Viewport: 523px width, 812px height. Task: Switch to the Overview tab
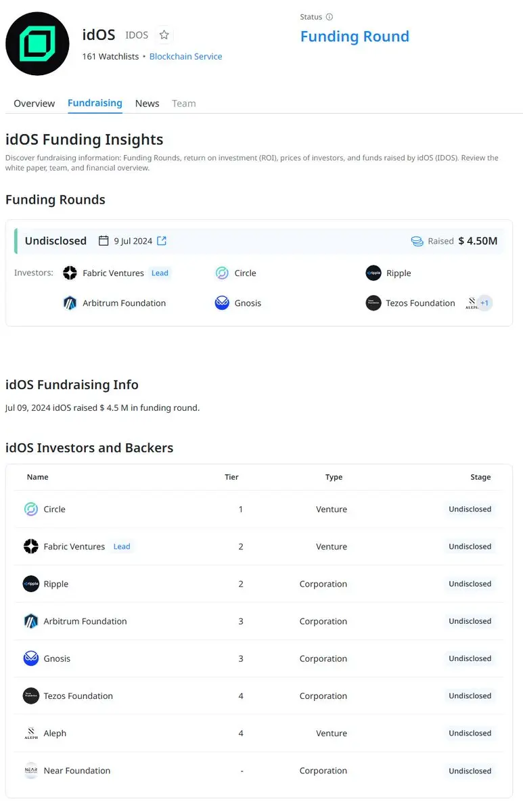coord(34,104)
